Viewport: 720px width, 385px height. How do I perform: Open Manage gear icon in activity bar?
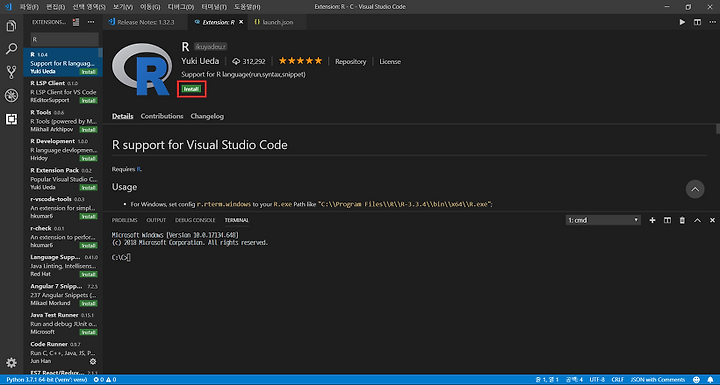point(11,362)
